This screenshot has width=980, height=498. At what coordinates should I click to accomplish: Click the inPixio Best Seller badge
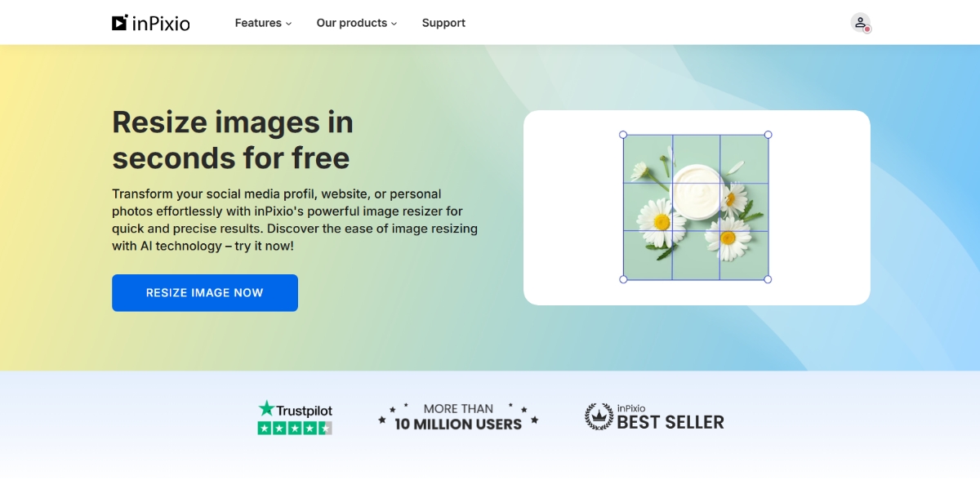(x=654, y=417)
